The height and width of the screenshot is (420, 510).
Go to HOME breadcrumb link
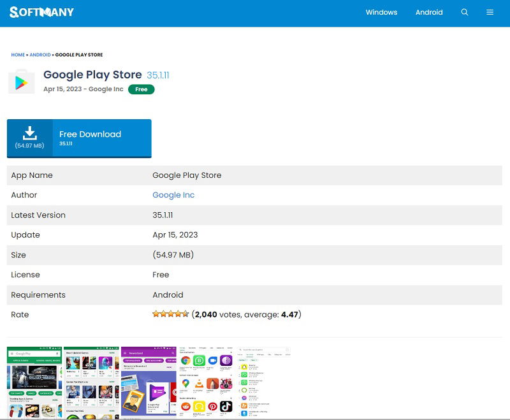click(18, 55)
